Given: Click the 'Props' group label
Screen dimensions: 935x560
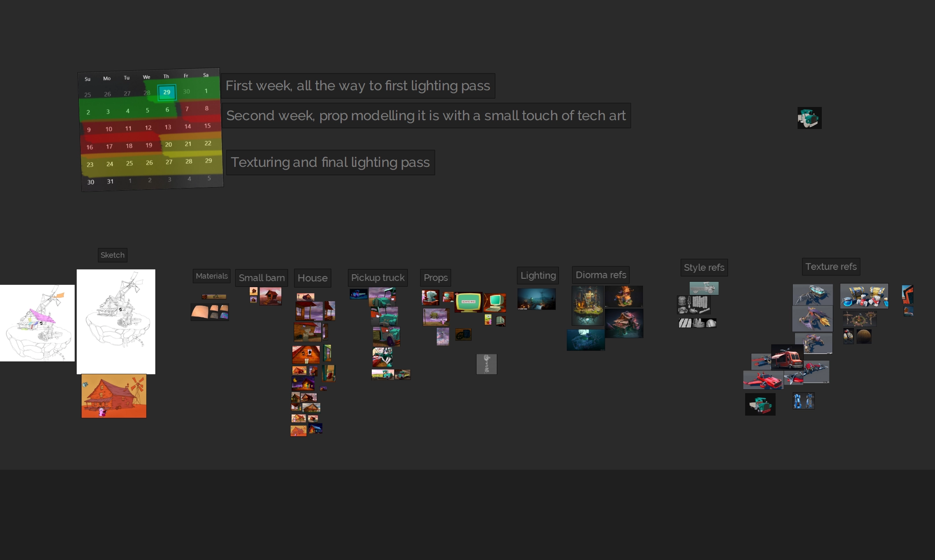Looking at the screenshot, I should 435,277.
